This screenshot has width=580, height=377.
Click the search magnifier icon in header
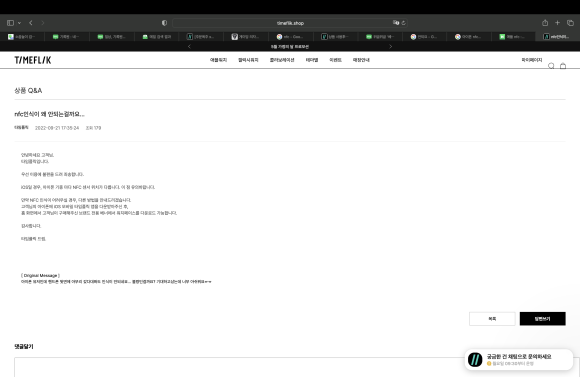551,66
